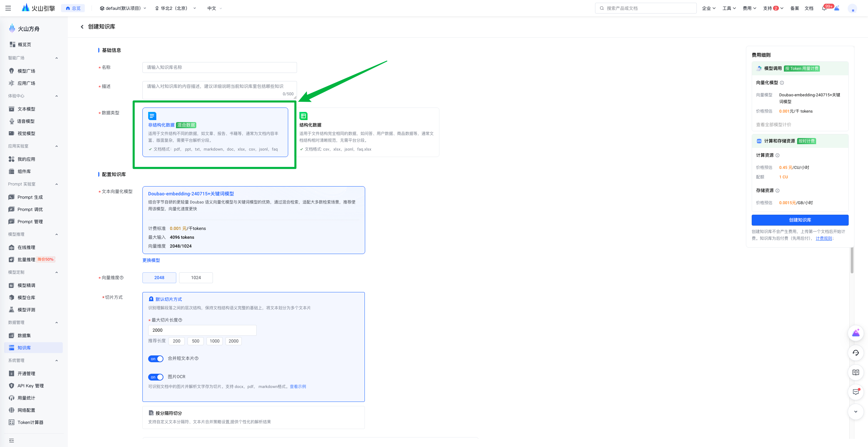Click the back arrow beside 创建知识库
The height and width of the screenshot is (447, 868).
(x=82, y=26)
